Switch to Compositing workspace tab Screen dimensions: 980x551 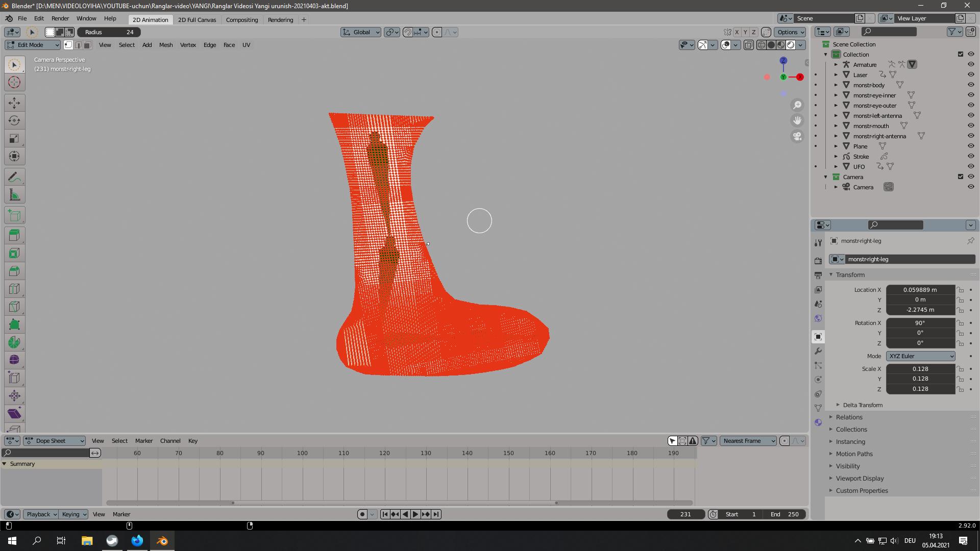click(x=242, y=20)
